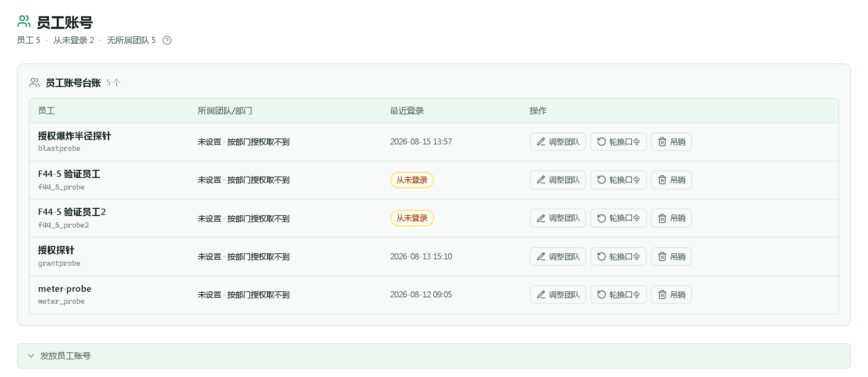Click the 所属团队/部门 column header
Screen dimensions: 868x377
coord(225,111)
